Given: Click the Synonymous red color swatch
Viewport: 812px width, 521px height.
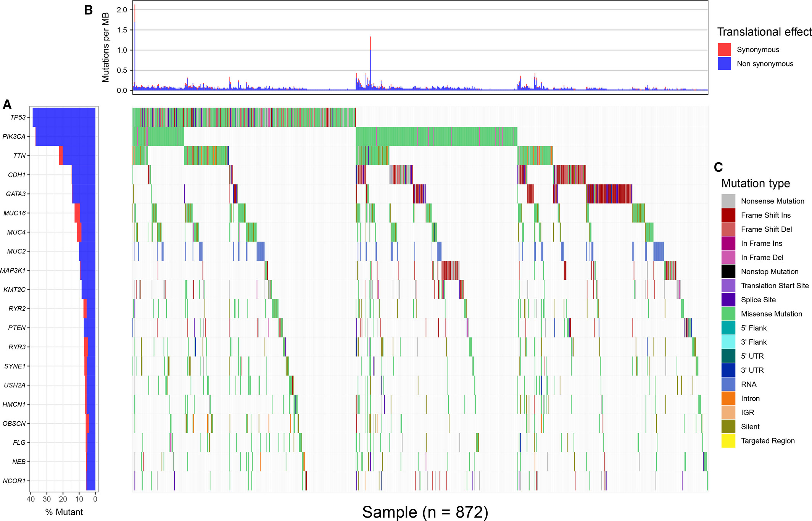Looking at the screenshot, I should 724,50.
